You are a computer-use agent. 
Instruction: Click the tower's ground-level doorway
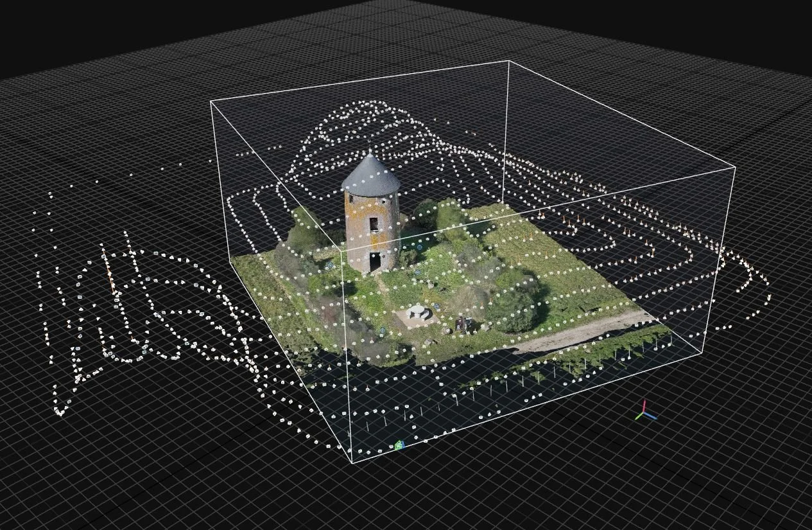(375, 261)
